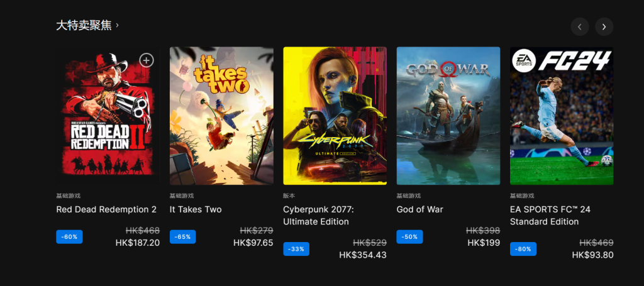Image resolution: width=644 pixels, height=286 pixels.
Task: Open the 大特卖聚焦 section heading link
Action: coord(84,25)
